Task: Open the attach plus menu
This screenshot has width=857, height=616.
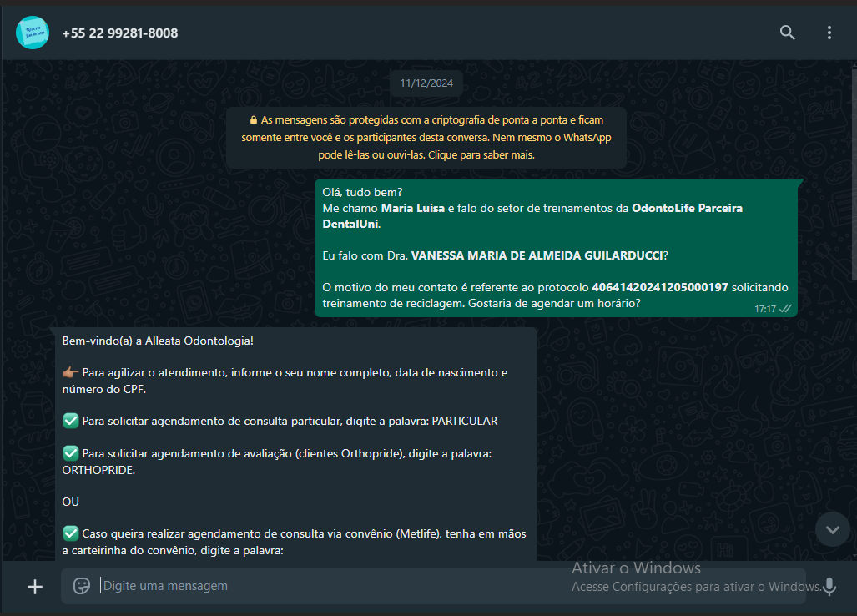Action: pyautogui.click(x=35, y=587)
